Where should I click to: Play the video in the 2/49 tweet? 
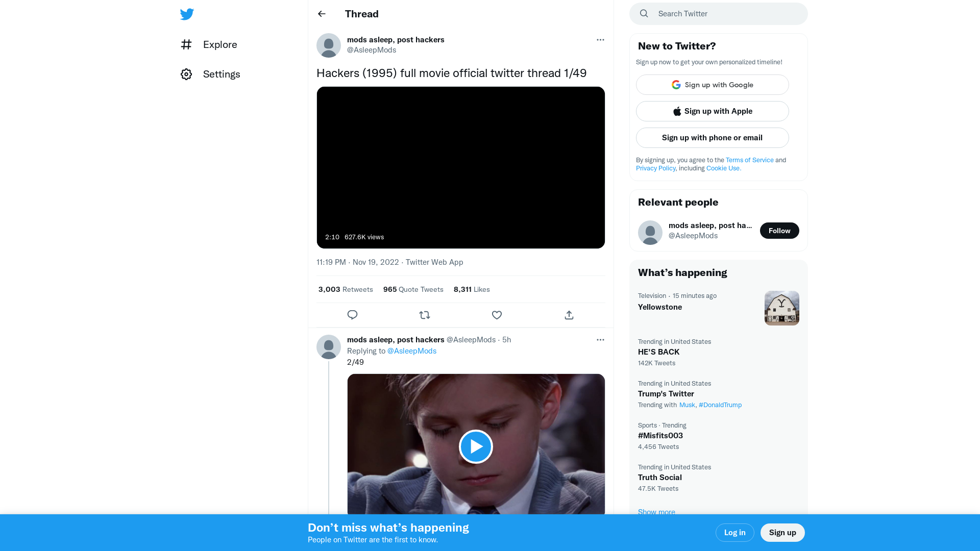476,446
